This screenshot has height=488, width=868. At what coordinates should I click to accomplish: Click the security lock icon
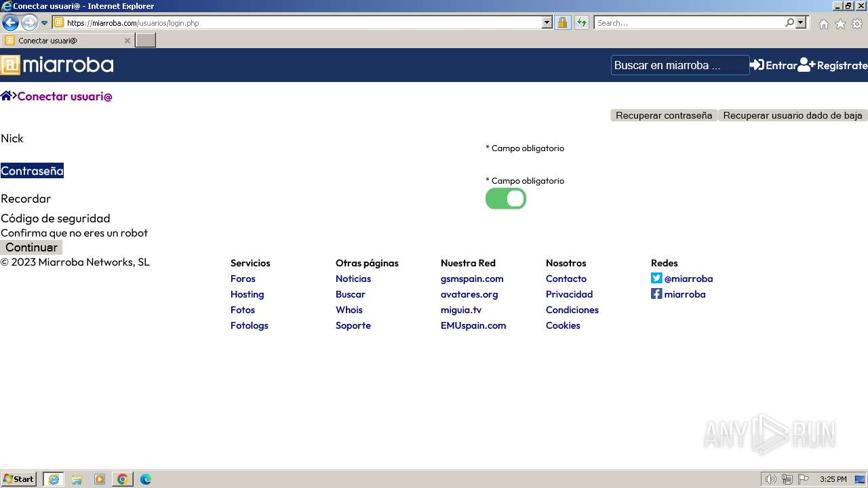click(562, 22)
